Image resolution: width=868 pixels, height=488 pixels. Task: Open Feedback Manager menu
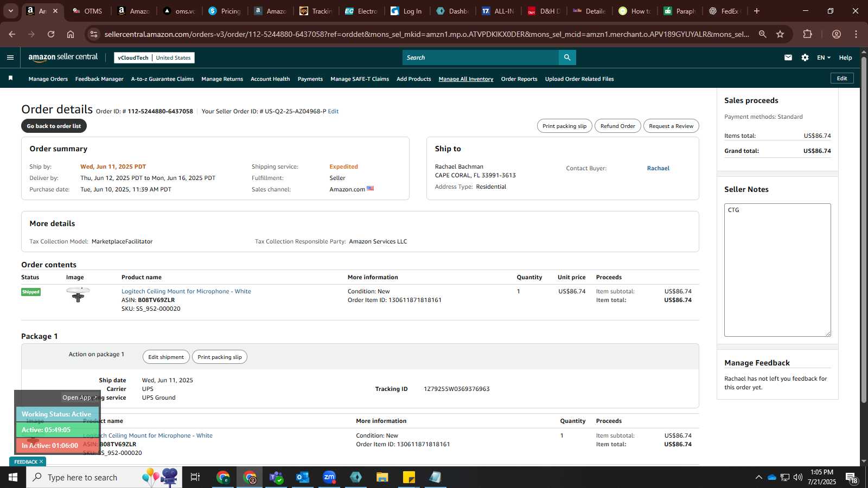point(99,79)
